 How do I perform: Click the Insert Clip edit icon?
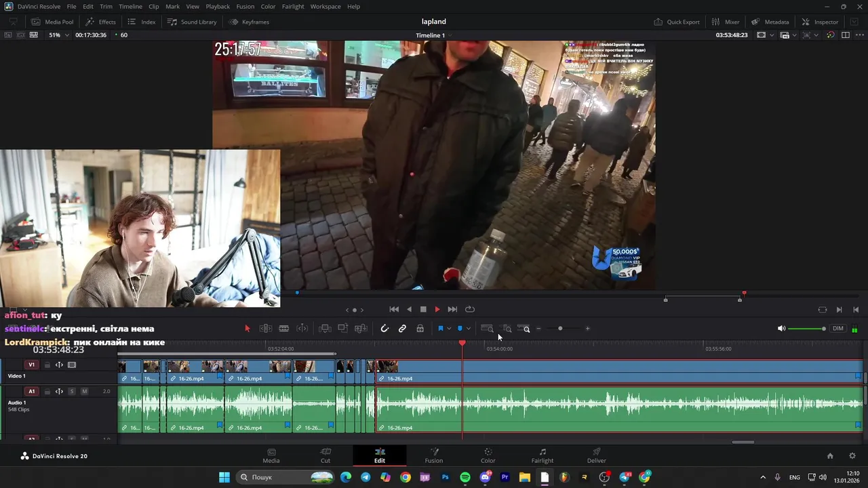(325, 329)
